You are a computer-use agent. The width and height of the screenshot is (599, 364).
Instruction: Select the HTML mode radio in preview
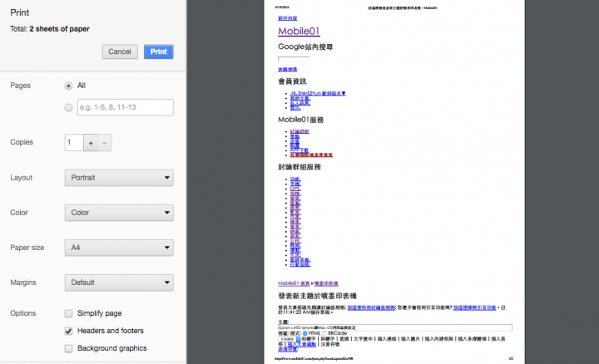304,333
